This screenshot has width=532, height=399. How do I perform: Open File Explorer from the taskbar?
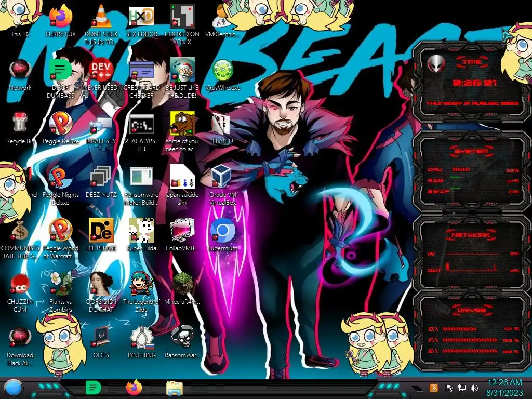pyautogui.click(x=175, y=388)
